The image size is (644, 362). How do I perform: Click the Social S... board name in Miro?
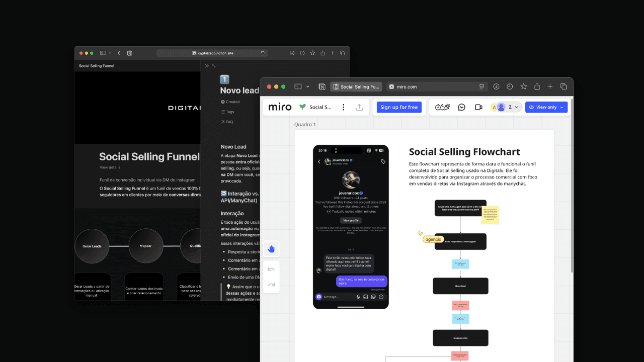pyautogui.click(x=320, y=107)
